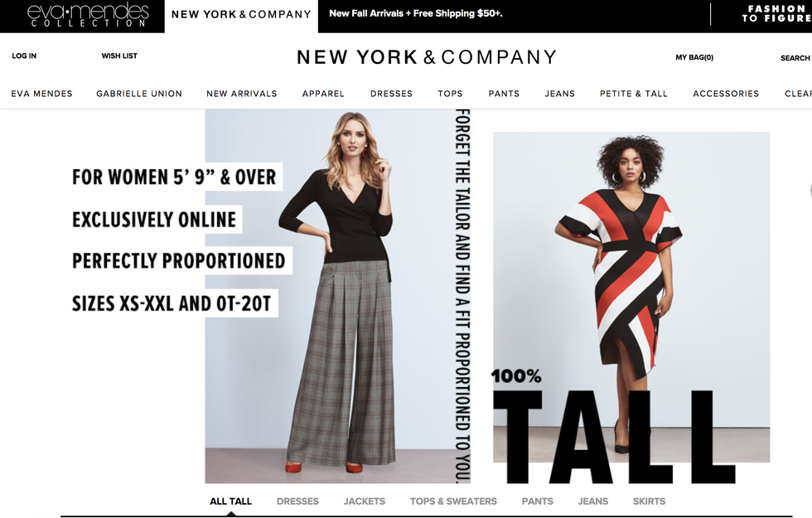View MY BAG(0)
Image resolution: width=812 pixels, height=518 pixels.
694,57
